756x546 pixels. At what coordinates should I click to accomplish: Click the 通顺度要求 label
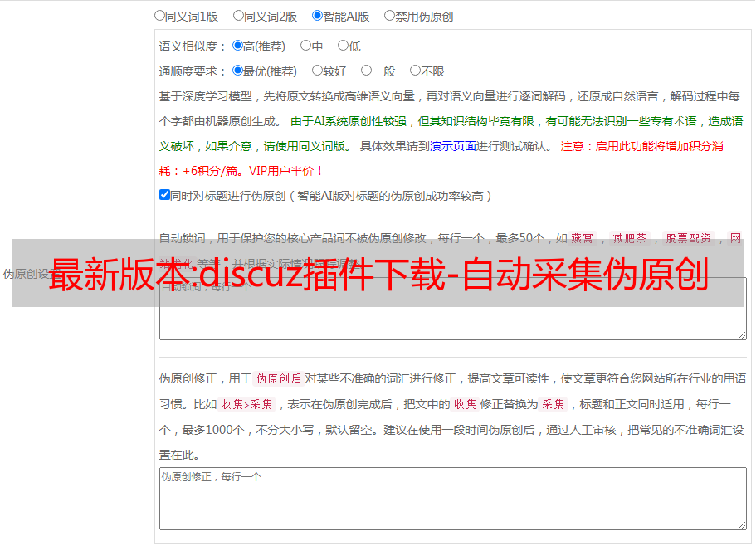point(193,71)
